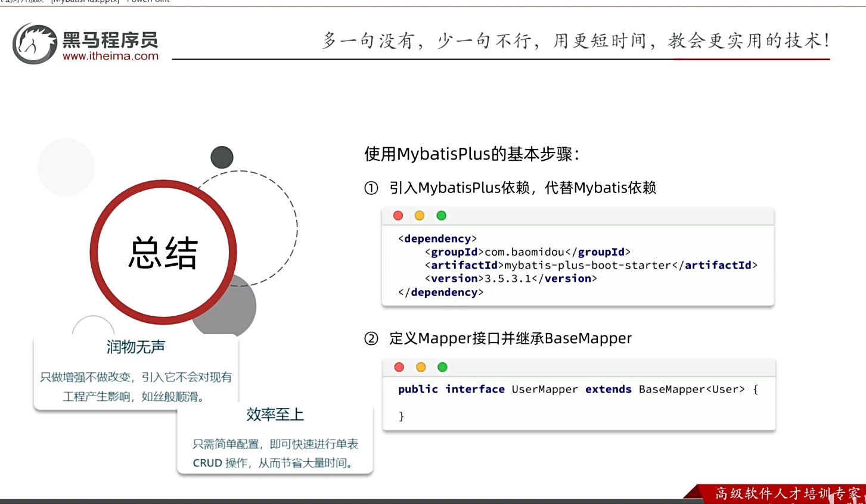Click the yellow dot in UserMapper code window
This screenshot has height=504, width=866.
pyautogui.click(x=421, y=367)
